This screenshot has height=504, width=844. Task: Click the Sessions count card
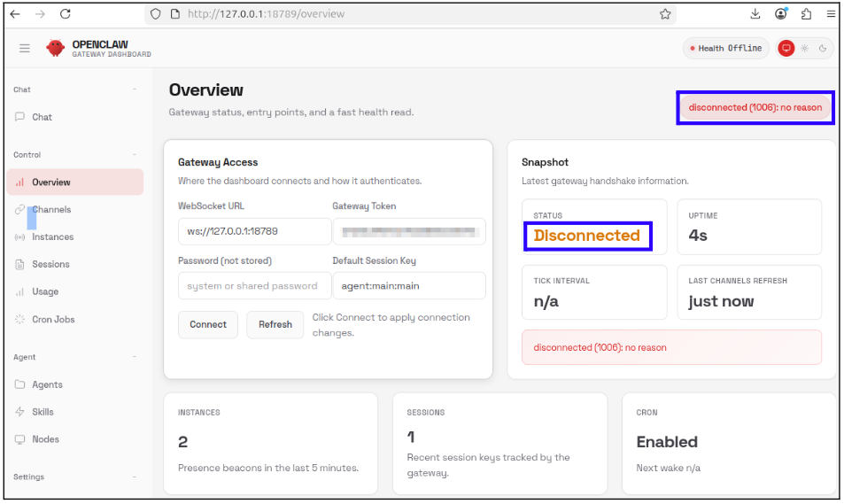click(499, 444)
